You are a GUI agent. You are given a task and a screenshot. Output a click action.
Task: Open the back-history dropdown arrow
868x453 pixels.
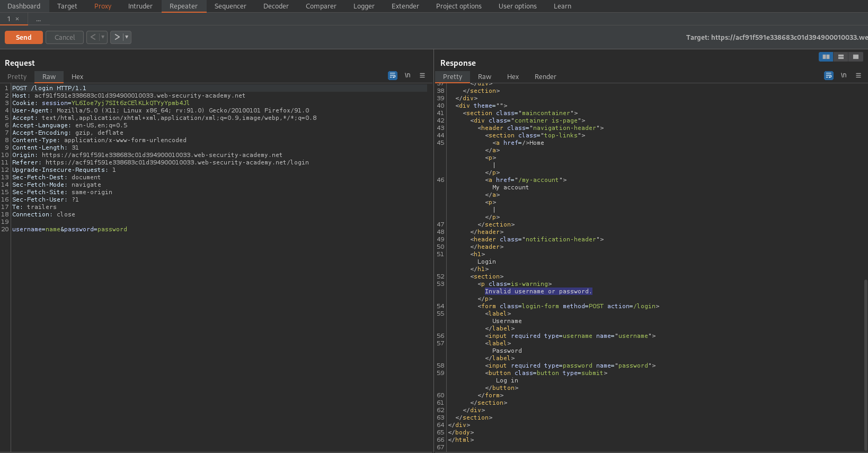(103, 37)
